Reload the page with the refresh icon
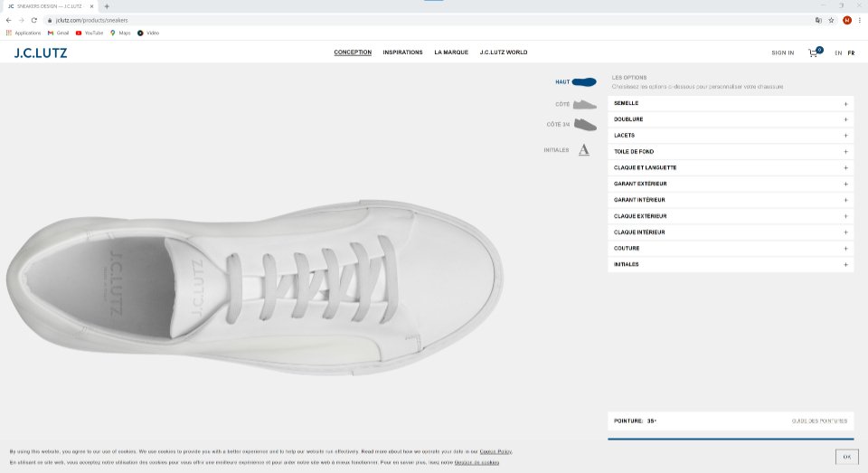Viewport: 868px width, 473px height. point(33,20)
